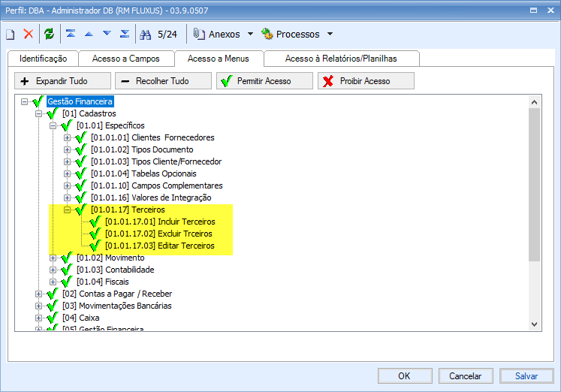
Task: Expand [01.01.04] Tabelas Opcionais node
Action: 67,173
